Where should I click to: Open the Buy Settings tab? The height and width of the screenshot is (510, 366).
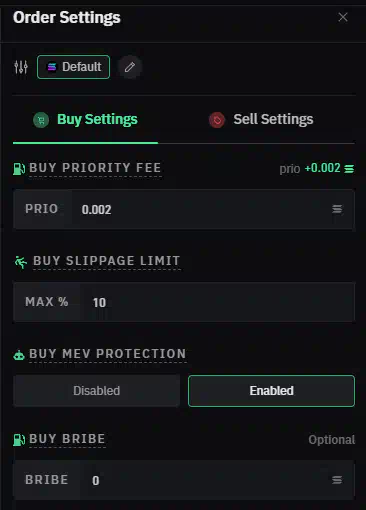[85, 119]
